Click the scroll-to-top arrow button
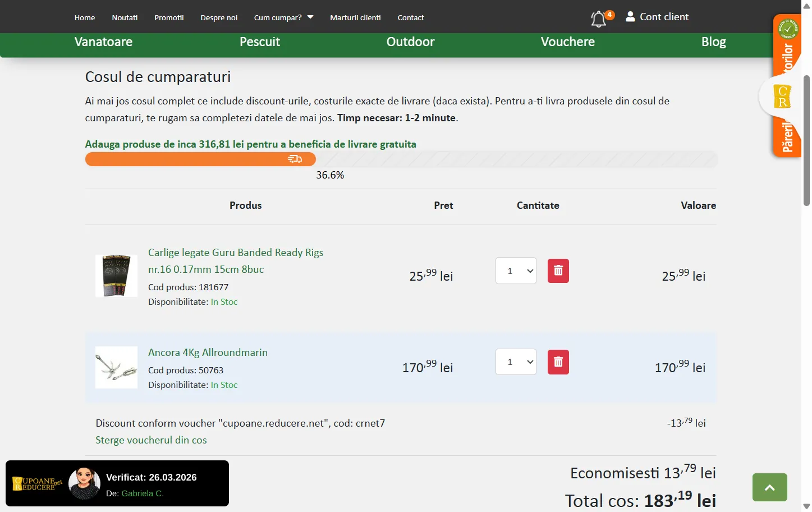The width and height of the screenshot is (812, 512). click(769, 487)
